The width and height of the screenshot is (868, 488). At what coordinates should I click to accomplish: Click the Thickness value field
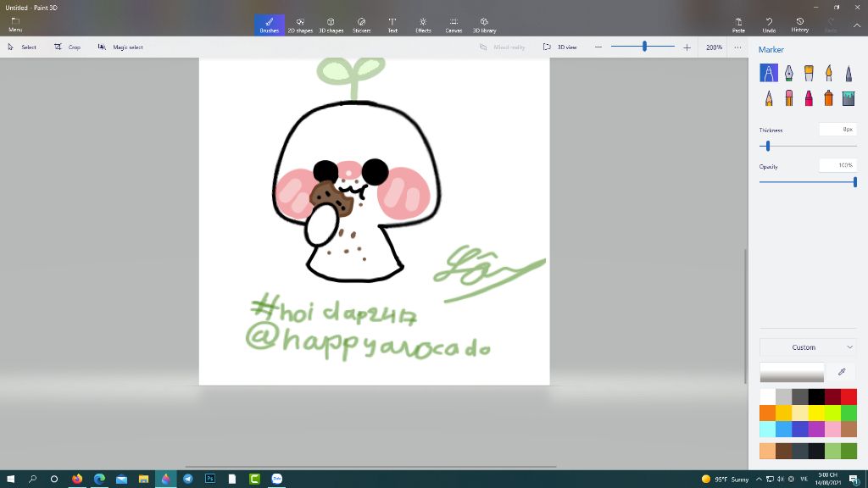[837, 130]
